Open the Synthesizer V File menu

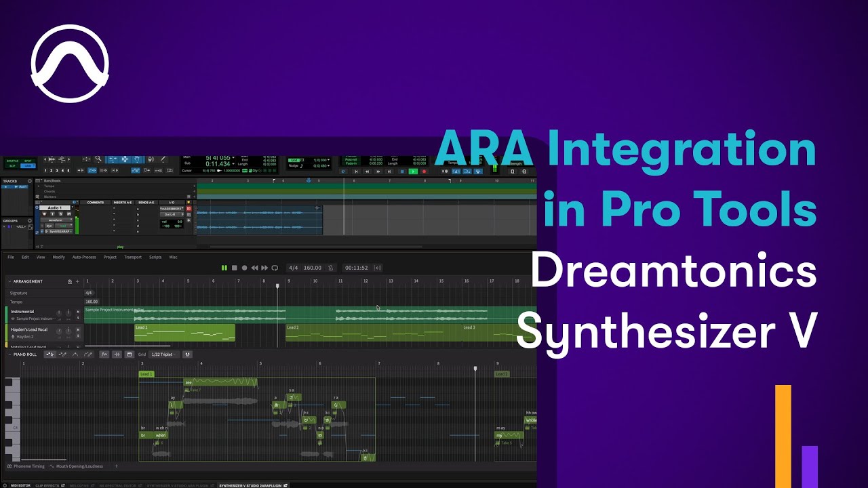(x=11, y=258)
